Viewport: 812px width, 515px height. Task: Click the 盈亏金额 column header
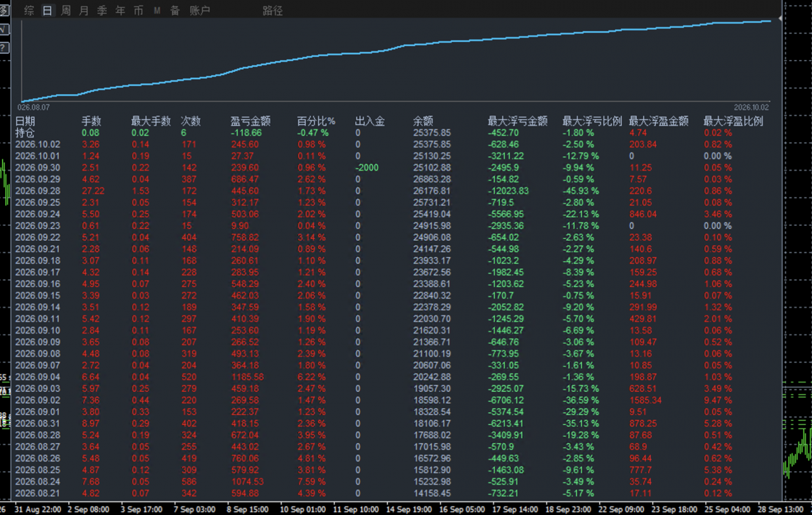point(250,121)
